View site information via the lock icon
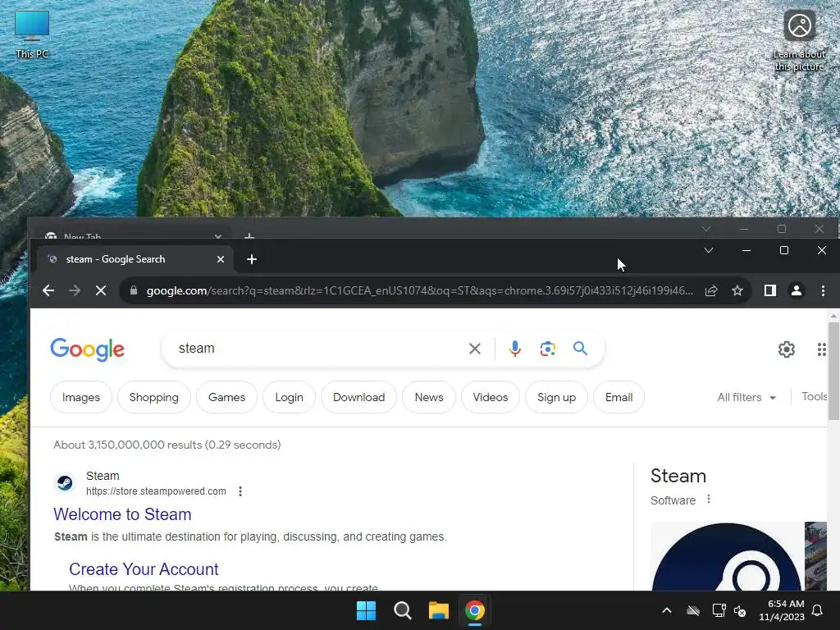The image size is (840, 630). [x=134, y=290]
